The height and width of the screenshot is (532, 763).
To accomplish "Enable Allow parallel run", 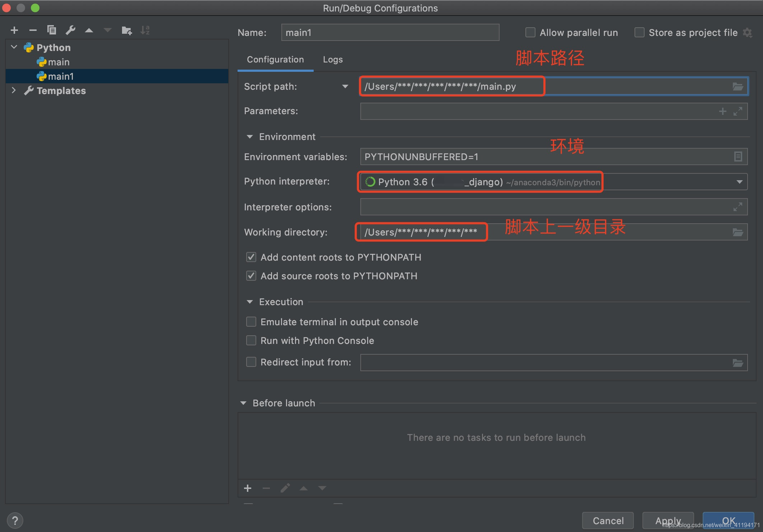I will [x=530, y=32].
